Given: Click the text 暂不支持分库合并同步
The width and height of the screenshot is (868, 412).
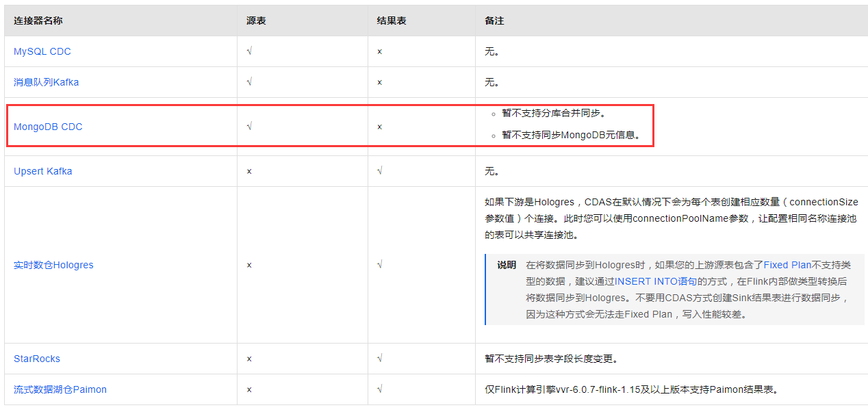Looking at the screenshot, I should (554, 113).
